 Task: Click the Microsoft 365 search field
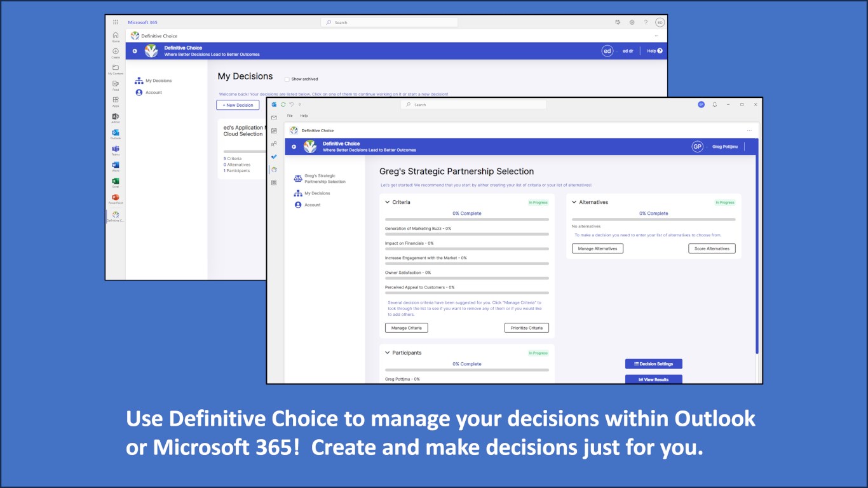pyautogui.click(x=390, y=22)
